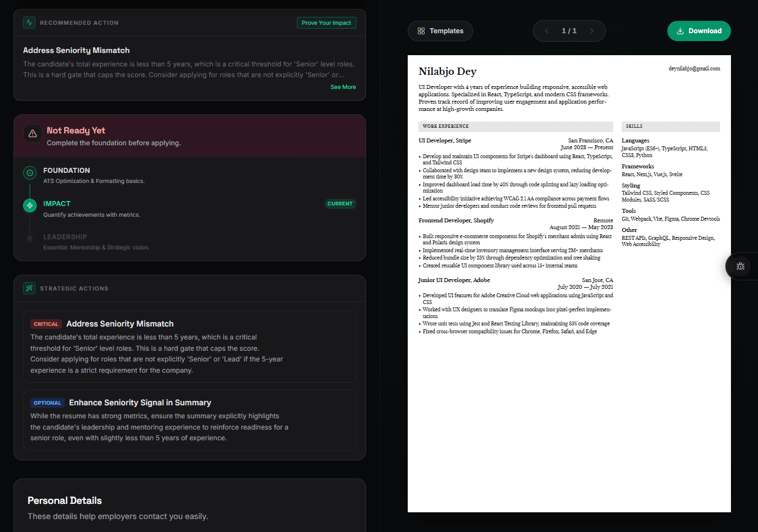Go to the next resume page

(591, 31)
